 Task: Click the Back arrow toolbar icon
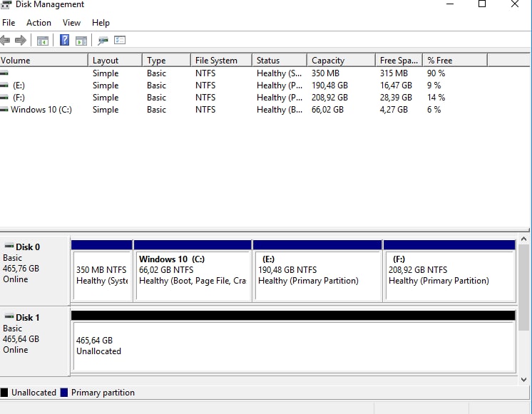click(5, 41)
